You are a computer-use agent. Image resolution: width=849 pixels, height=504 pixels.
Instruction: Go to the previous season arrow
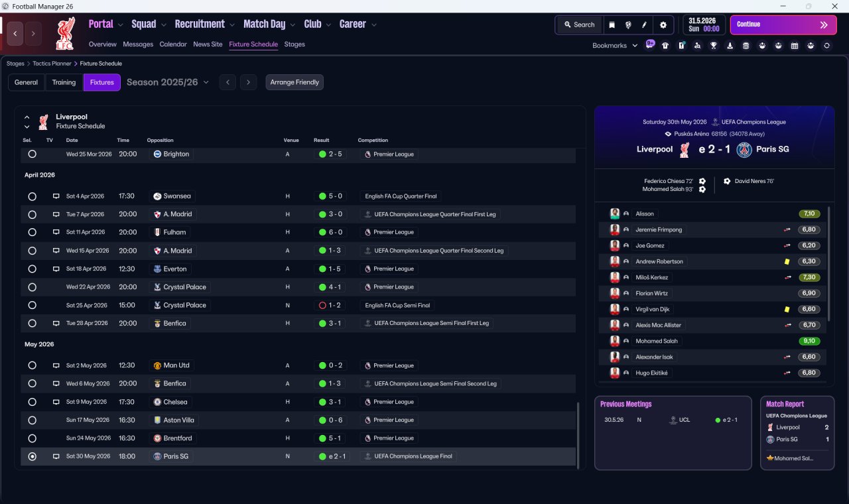pos(228,82)
